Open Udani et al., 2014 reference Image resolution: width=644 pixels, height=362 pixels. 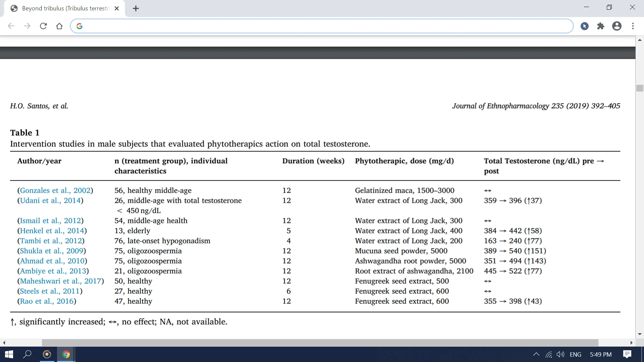50,200
